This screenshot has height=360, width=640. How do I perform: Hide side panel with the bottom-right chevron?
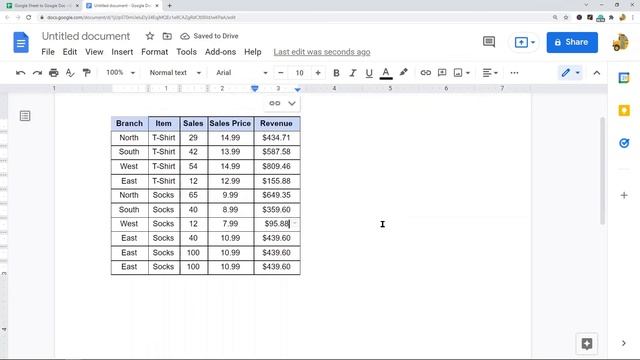624,343
